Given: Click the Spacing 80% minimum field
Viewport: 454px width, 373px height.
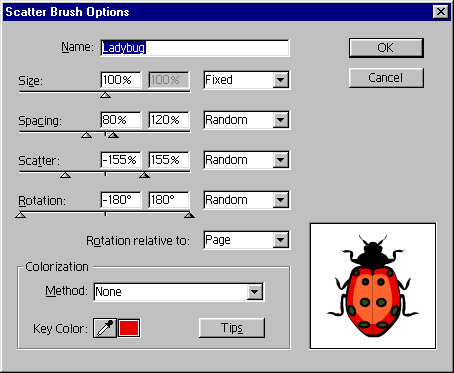Looking at the screenshot, I should coord(121,120).
